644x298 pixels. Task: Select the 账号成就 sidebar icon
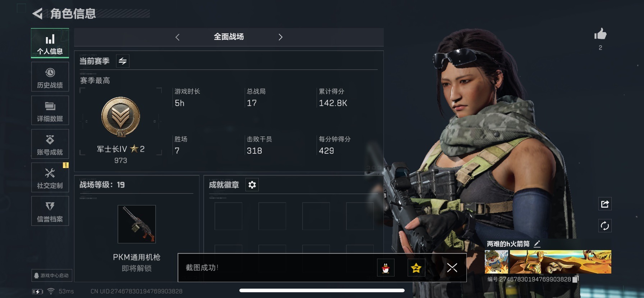click(x=50, y=144)
